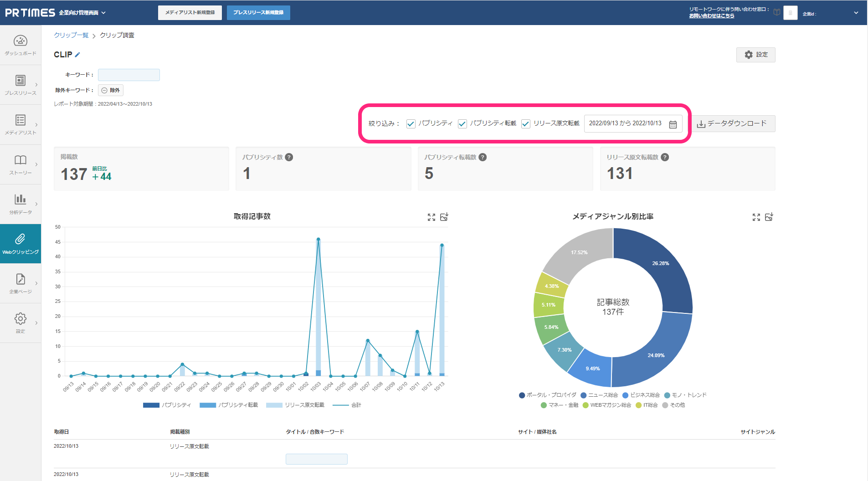The width and height of the screenshot is (868, 481).
Task: Click メディアリスト新規登録 button
Action: (x=190, y=13)
